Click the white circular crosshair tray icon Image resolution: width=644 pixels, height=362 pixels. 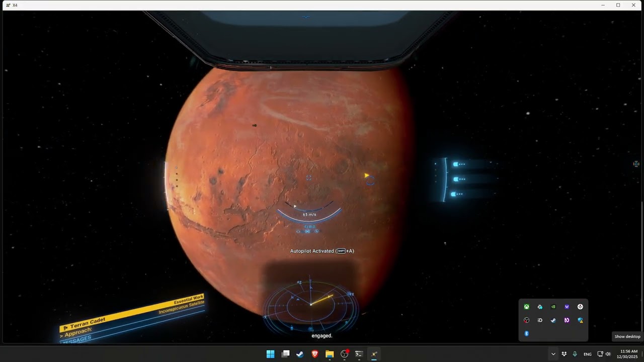[580, 307]
